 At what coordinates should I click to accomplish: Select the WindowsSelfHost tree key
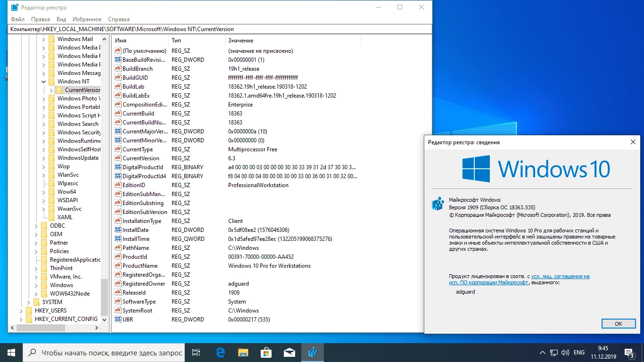pyautogui.click(x=79, y=149)
